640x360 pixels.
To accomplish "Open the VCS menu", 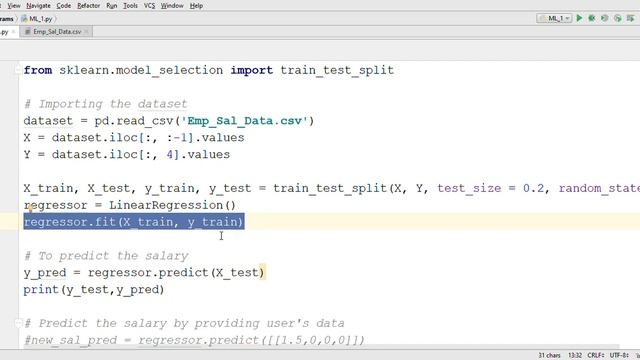I will coord(149,6).
